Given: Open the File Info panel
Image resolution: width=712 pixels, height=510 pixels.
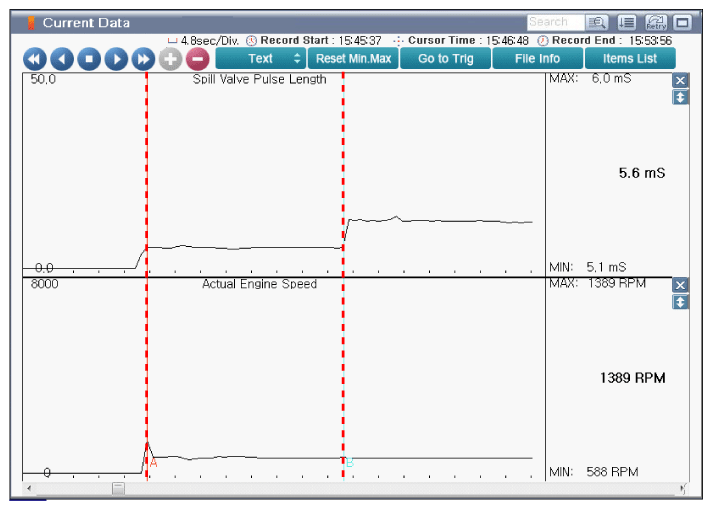Looking at the screenshot, I should 537,59.
